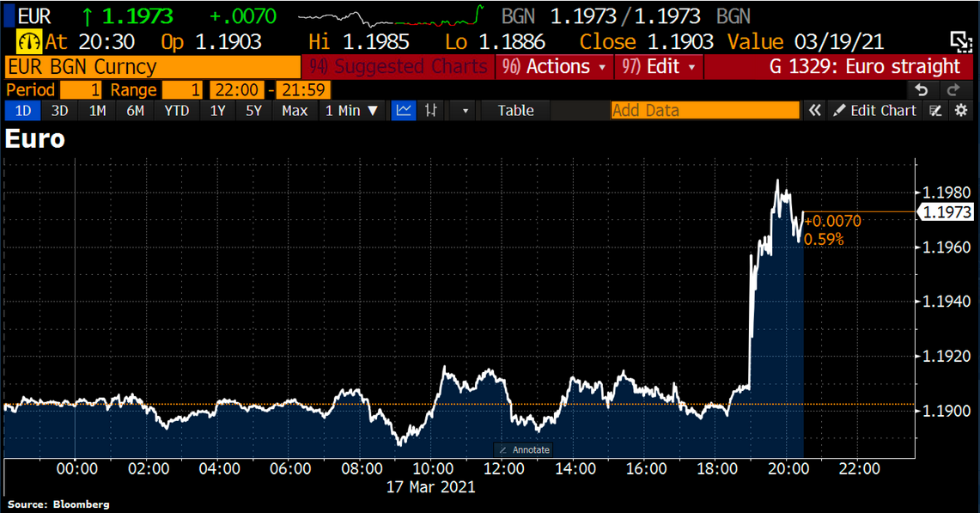The height and width of the screenshot is (513, 980).
Task: Switch to the bar/candle chart style icon
Action: (430, 111)
